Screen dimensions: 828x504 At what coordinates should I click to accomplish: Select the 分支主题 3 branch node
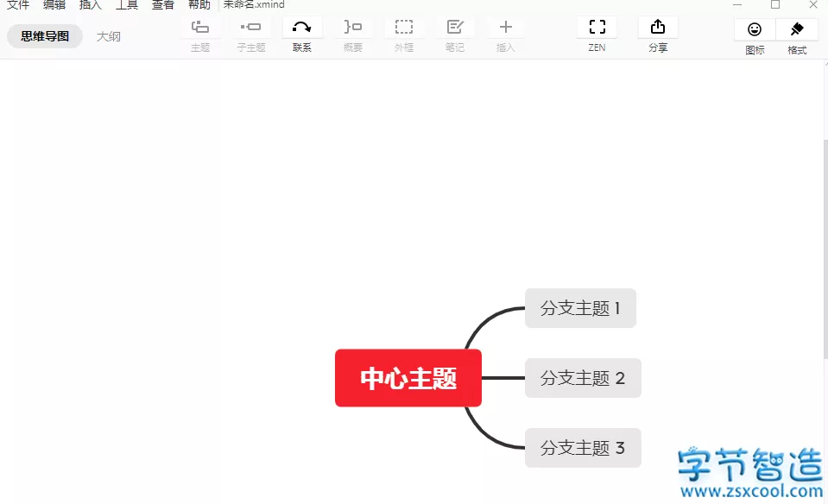point(583,447)
